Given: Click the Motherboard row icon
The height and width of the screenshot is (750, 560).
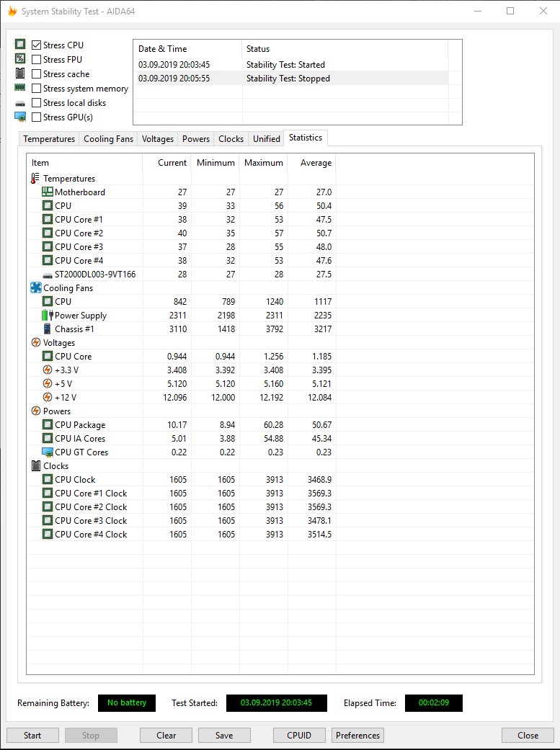Looking at the screenshot, I should tap(47, 192).
